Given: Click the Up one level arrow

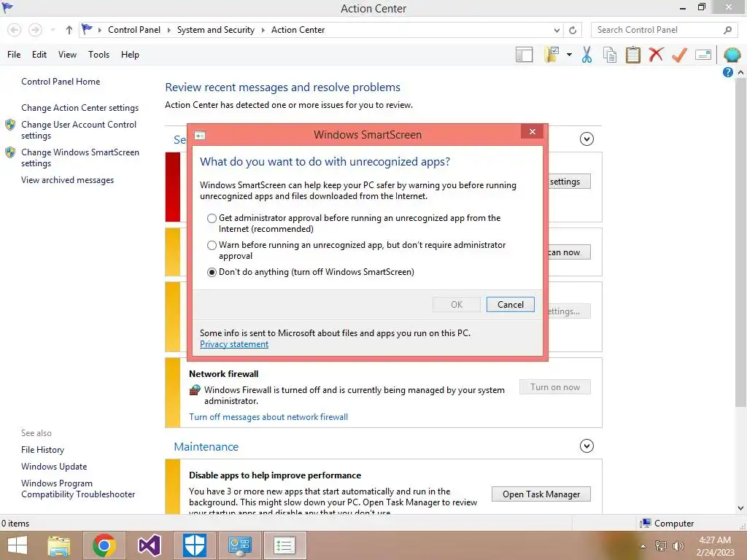Looking at the screenshot, I should pos(69,30).
